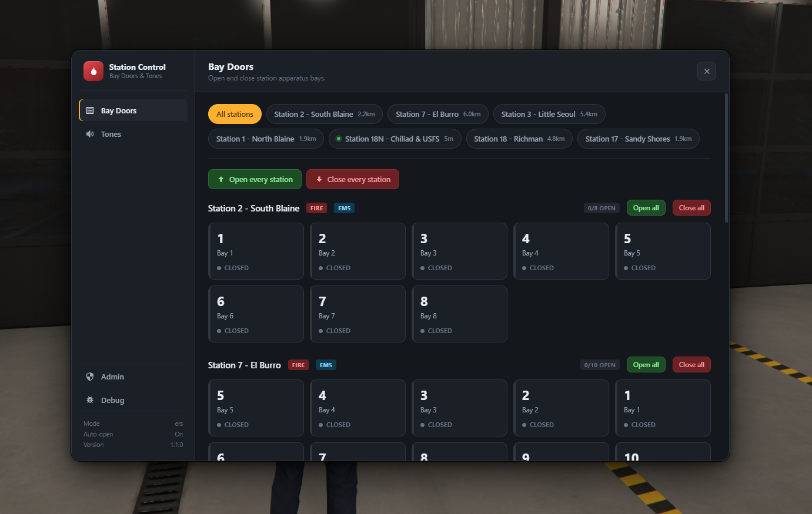Click green dot on Station 18N filter
This screenshot has width=812, height=514.
point(339,139)
